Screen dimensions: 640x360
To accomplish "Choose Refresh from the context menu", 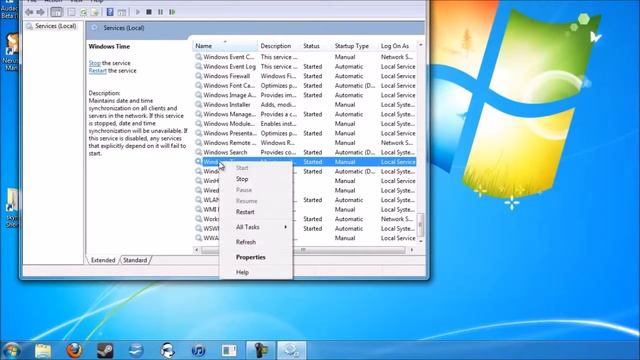I will 256,242.
